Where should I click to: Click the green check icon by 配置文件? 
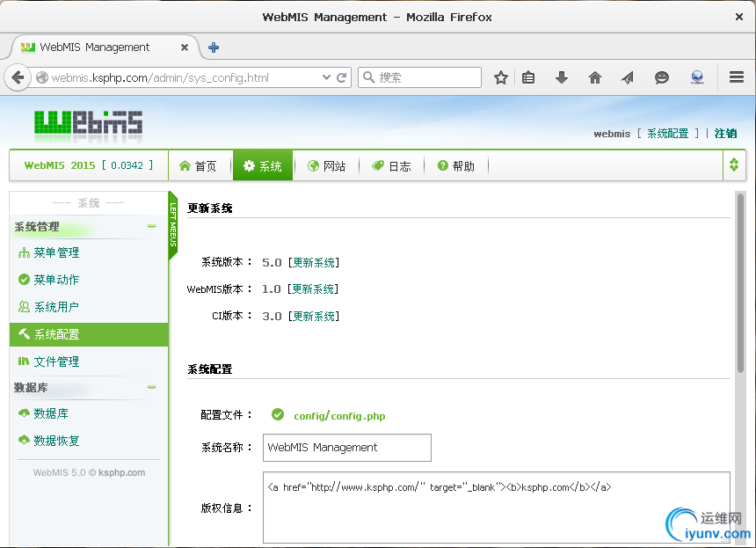click(278, 414)
